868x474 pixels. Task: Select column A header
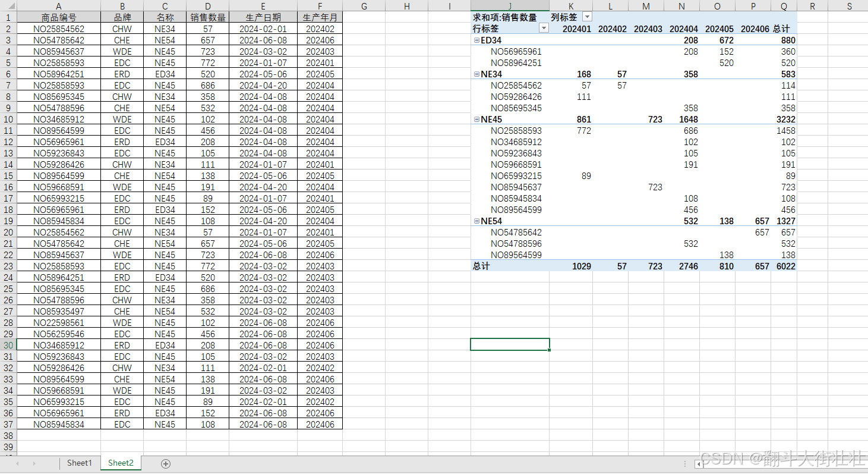tap(59, 6)
